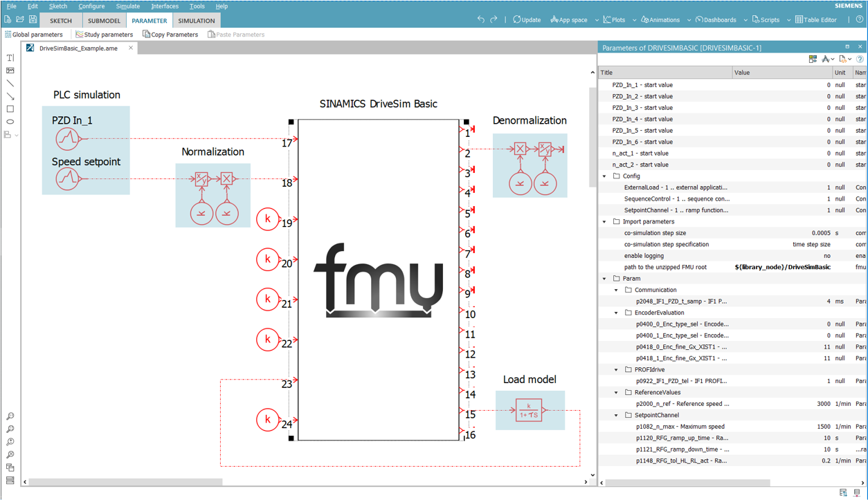The image size is (868, 500).
Task: Click the Copy Parameters button
Action: [x=170, y=35]
